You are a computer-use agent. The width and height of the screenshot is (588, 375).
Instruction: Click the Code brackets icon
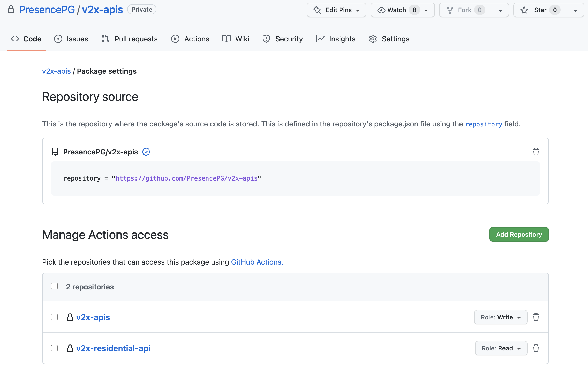(x=15, y=39)
